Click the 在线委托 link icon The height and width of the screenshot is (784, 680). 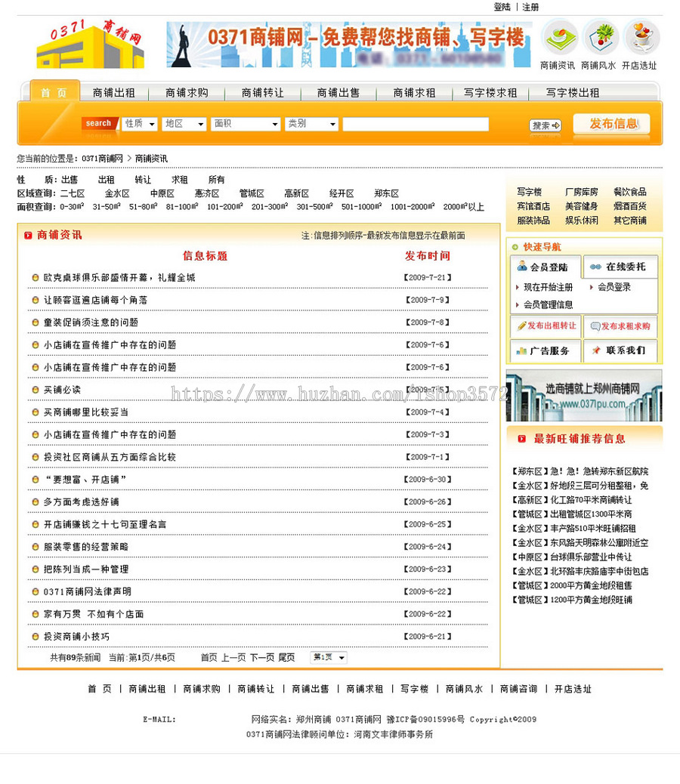pos(595,267)
